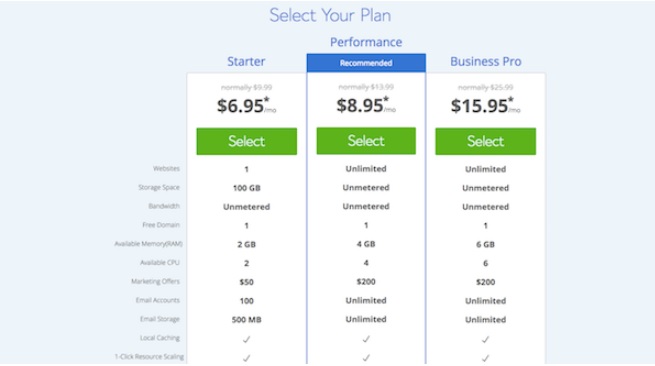Click the Local Caching checkmark under Performance
The image size is (655, 366).
(366, 339)
